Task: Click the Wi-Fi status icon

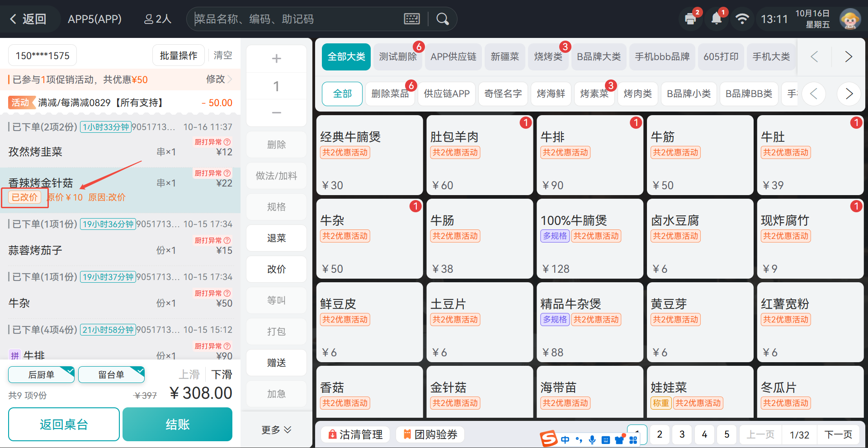Action: [x=742, y=19]
